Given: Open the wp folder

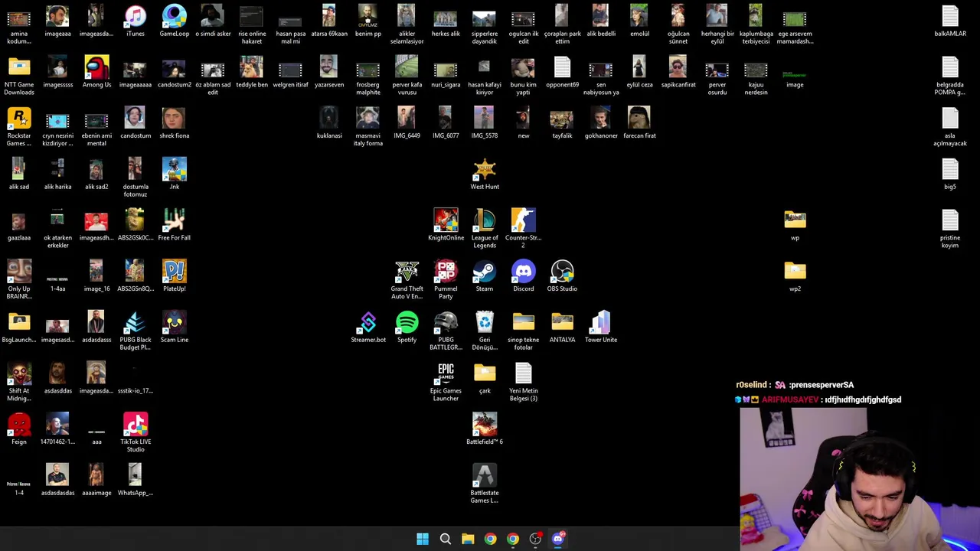Looking at the screenshot, I should coord(795,226).
